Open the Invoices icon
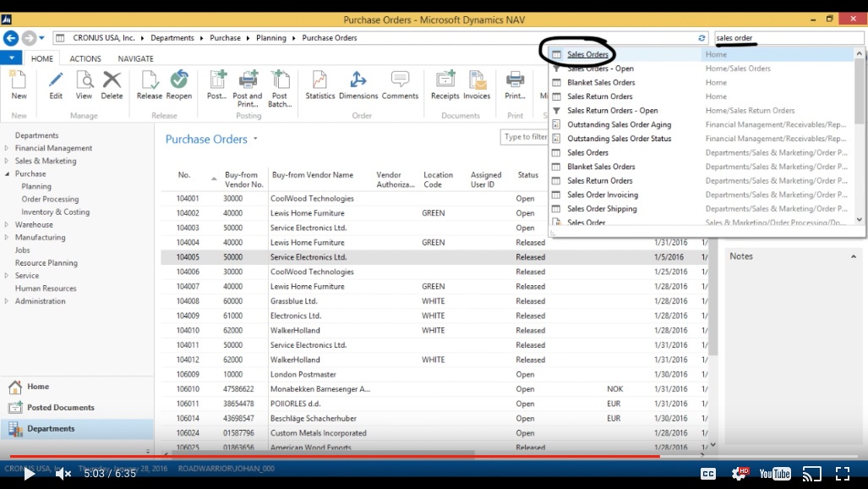 [477, 80]
